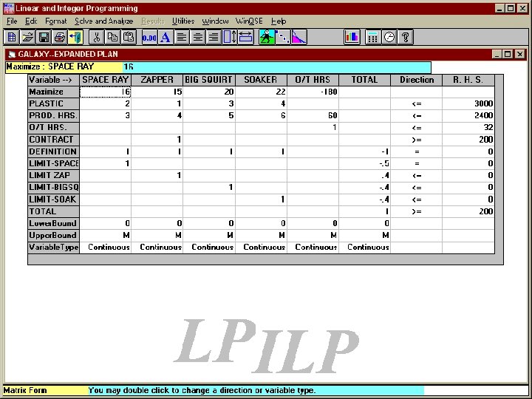Click the CONTRACT direction >= cell

pyautogui.click(x=417, y=140)
